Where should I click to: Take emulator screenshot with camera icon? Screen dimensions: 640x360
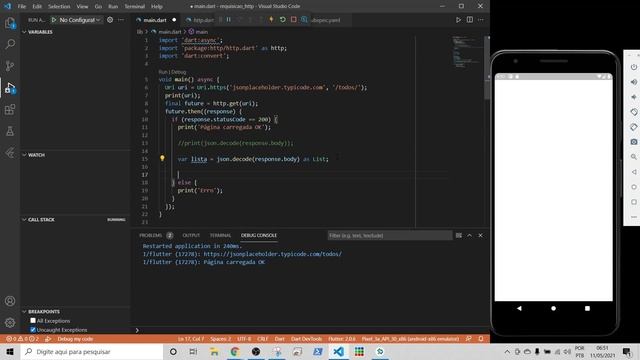(x=633, y=142)
